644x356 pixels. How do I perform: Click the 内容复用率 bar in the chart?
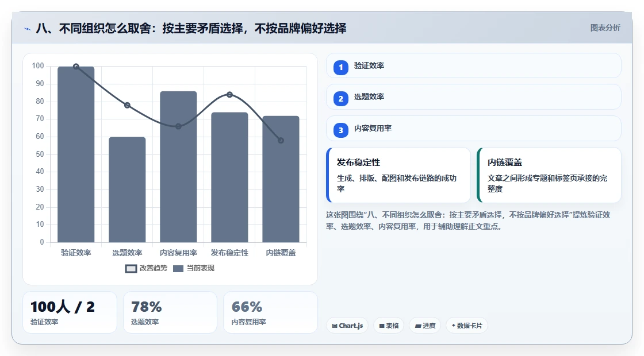(x=178, y=167)
